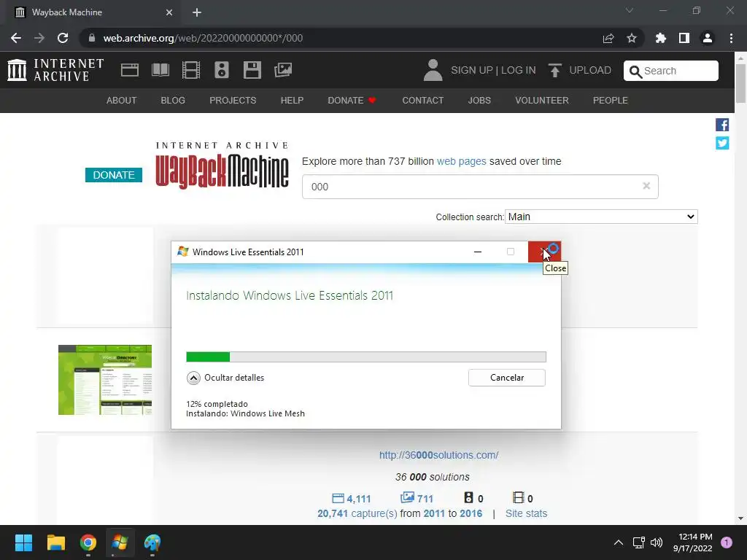Viewport: 747px width, 560px height.
Task: Click SIGN UP link
Action: tap(472, 70)
